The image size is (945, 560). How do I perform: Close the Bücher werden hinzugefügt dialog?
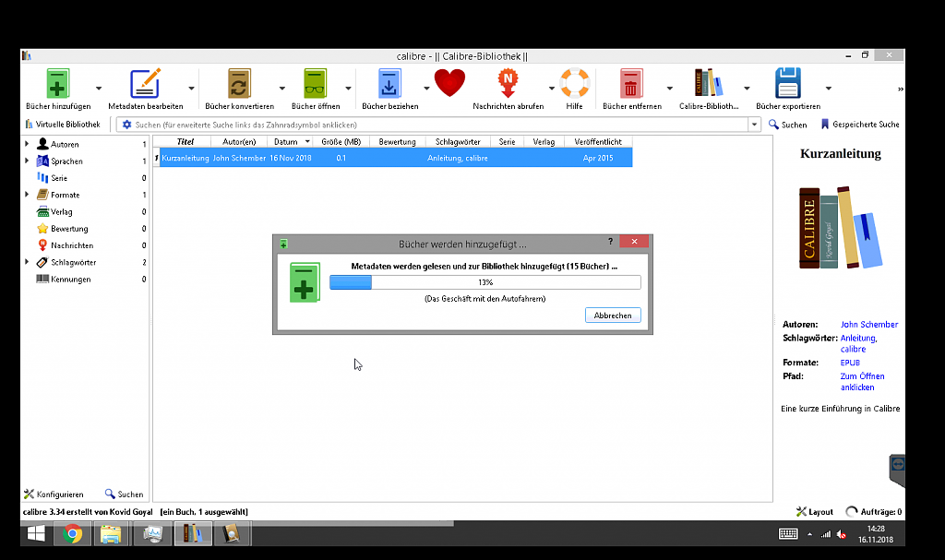click(x=634, y=241)
